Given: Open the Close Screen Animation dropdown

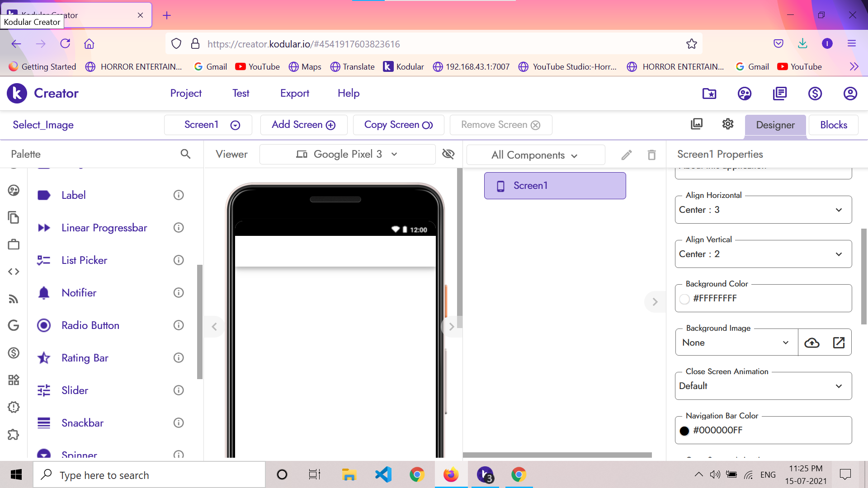Looking at the screenshot, I should click(x=763, y=386).
